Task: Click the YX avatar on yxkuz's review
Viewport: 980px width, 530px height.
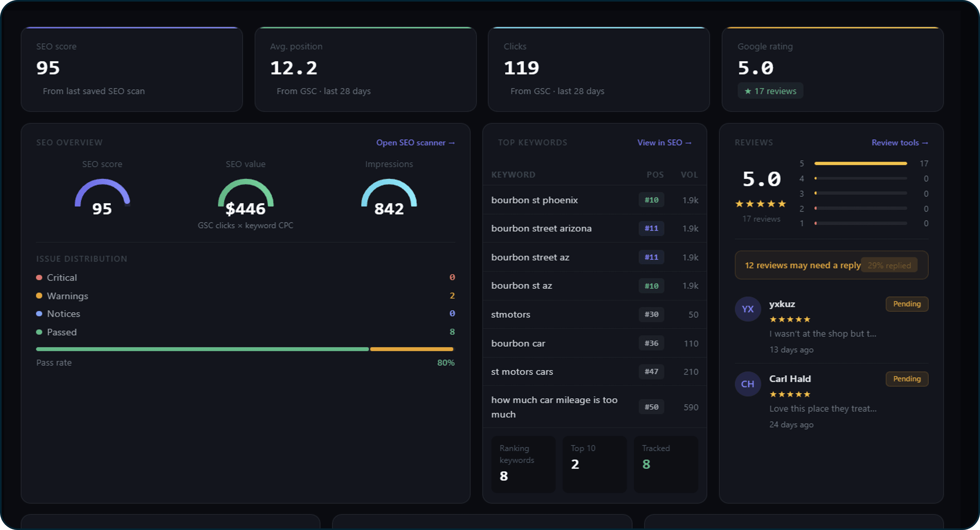Action: click(748, 309)
